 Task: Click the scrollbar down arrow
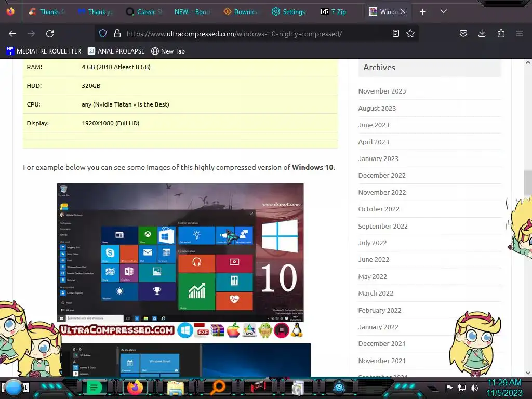coord(528,373)
